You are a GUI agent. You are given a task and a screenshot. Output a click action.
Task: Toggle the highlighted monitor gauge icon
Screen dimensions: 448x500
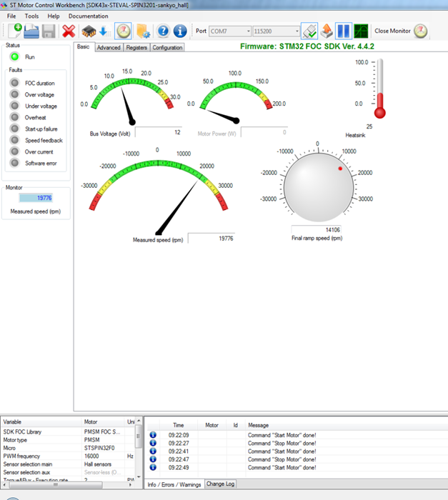coord(123,31)
